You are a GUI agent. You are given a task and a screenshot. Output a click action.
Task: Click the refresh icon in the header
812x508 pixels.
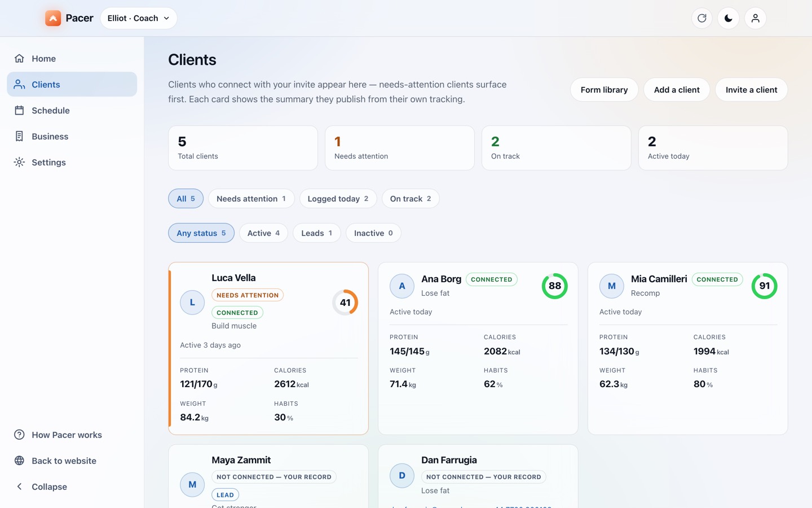pos(701,18)
